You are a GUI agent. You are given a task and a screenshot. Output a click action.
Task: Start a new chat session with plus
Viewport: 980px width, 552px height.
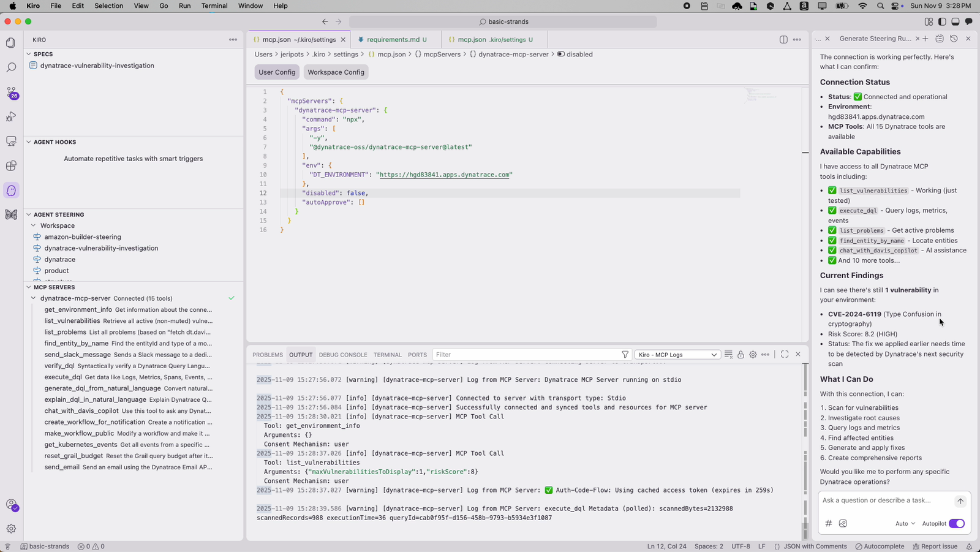click(x=925, y=39)
